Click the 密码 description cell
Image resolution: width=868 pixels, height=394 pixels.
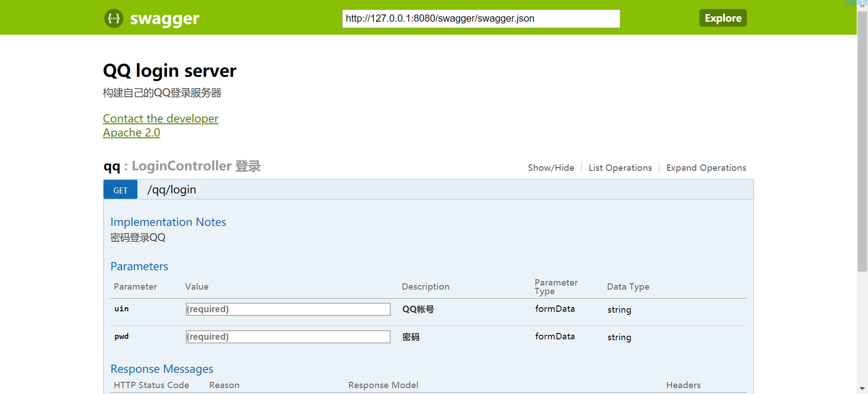[x=410, y=337]
